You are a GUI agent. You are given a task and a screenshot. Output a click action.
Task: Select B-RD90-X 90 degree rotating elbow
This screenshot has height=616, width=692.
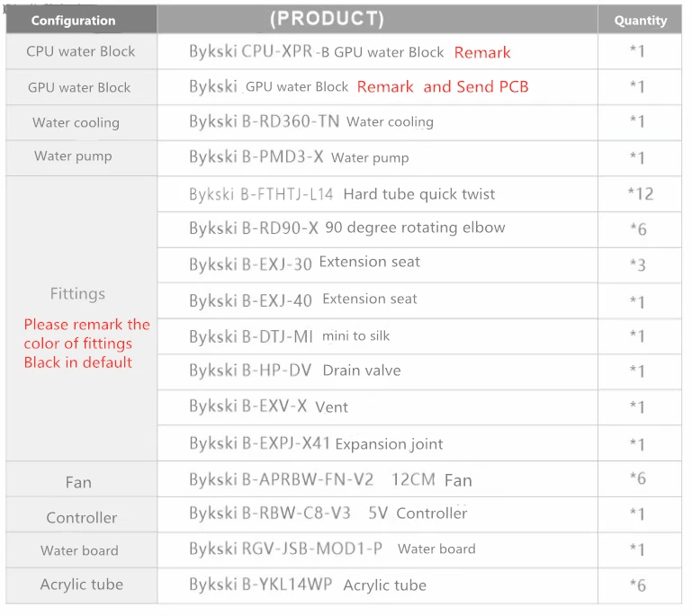point(346,228)
